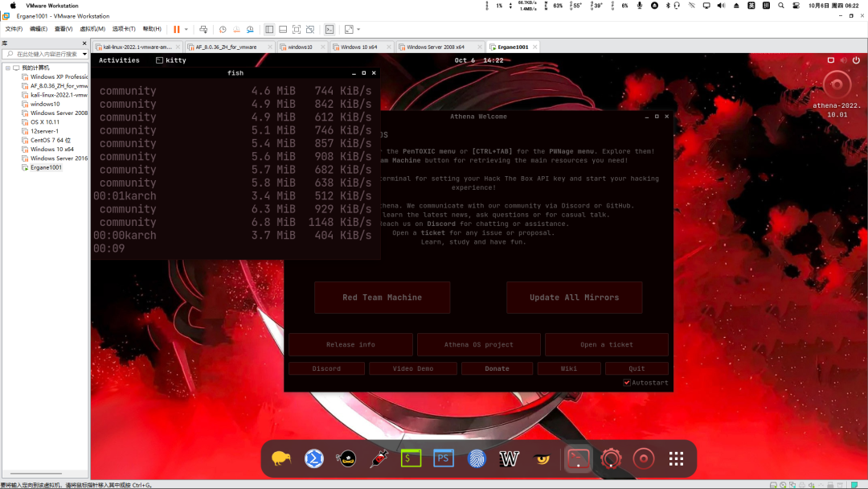The image size is (868, 489).
Task: Close the Ergane1001 tab
Action: coord(534,47)
